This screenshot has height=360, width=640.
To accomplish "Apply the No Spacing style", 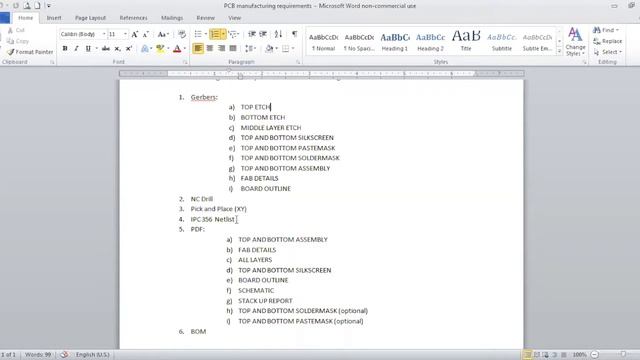I will (359, 41).
